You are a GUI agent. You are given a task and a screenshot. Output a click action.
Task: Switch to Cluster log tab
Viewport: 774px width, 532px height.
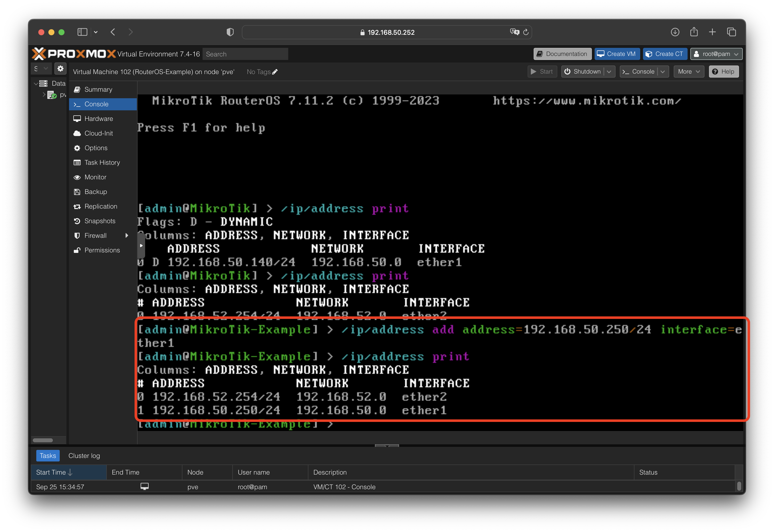click(x=84, y=456)
